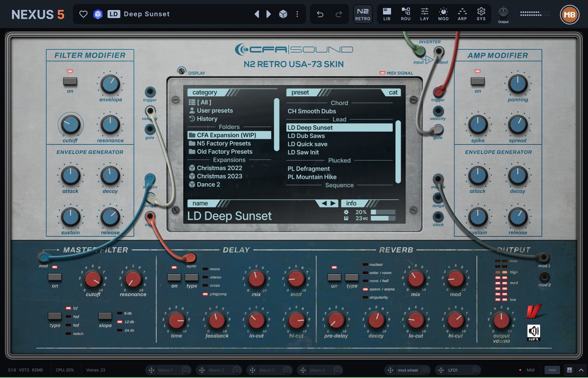Click the speaker reFX icon in Output section
Image resolution: width=588 pixels, height=378 pixels.
point(533,333)
